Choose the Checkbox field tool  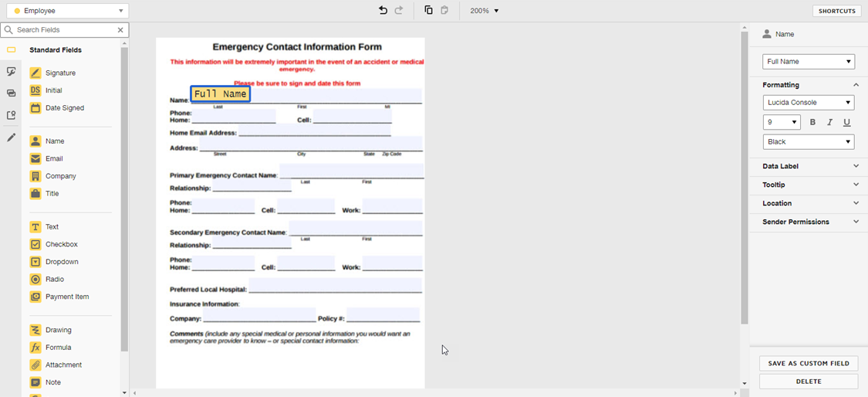point(54,244)
